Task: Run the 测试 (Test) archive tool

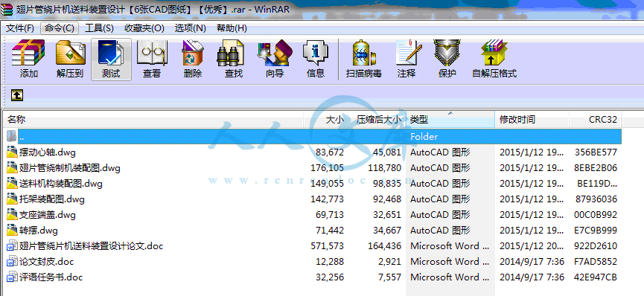Action: [x=111, y=59]
